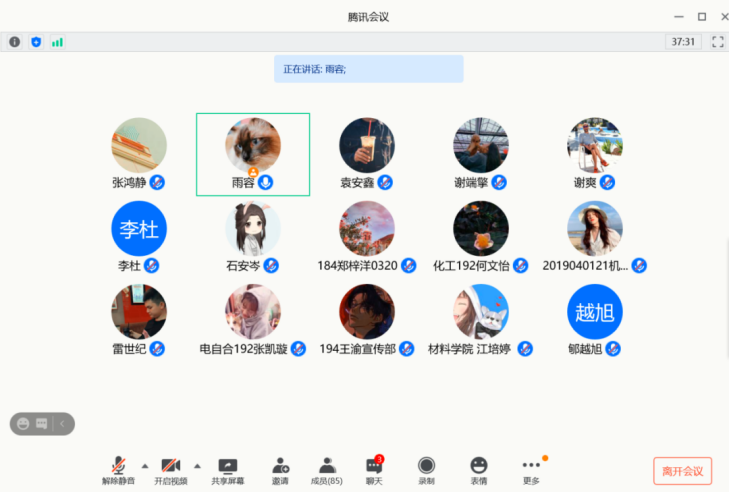The width and height of the screenshot is (729, 492).
Task: Click the blue security shield icon
Action: click(x=36, y=42)
